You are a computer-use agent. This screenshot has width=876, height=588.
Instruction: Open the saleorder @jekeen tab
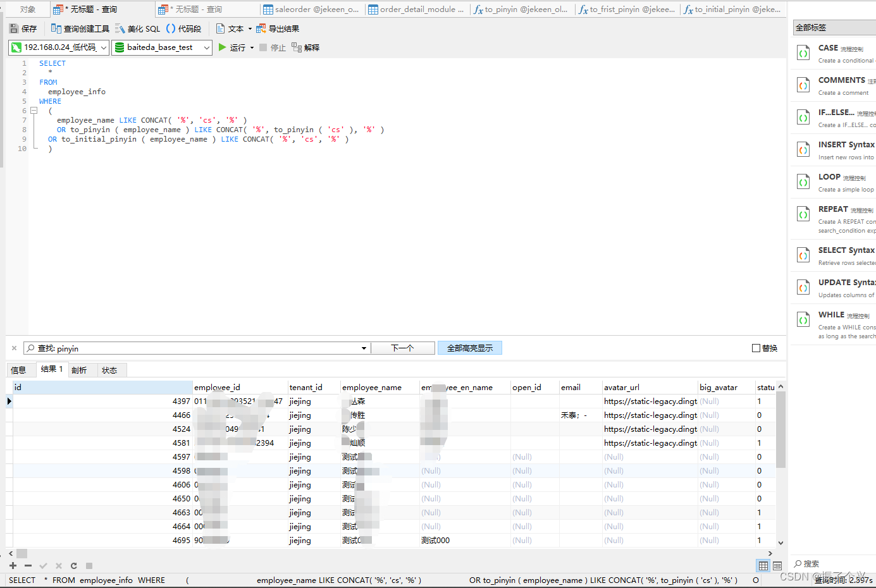[x=312, y=9]
